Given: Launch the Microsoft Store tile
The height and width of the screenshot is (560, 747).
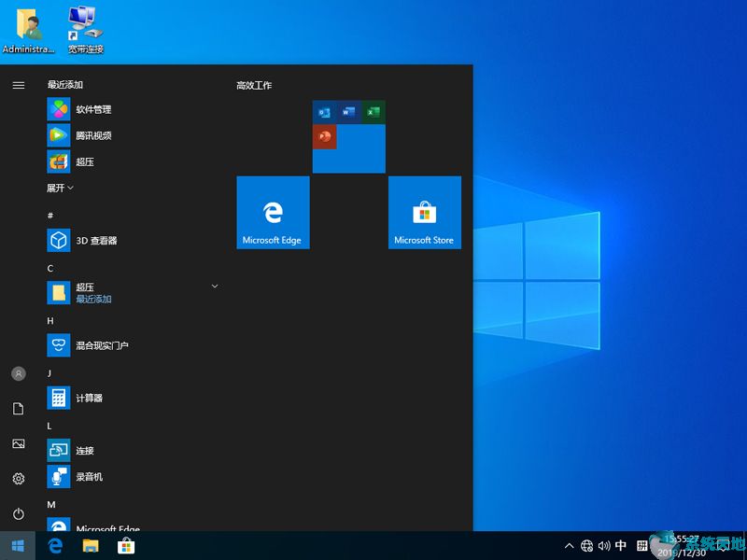Looking at the screenshot, I should 425,212.
